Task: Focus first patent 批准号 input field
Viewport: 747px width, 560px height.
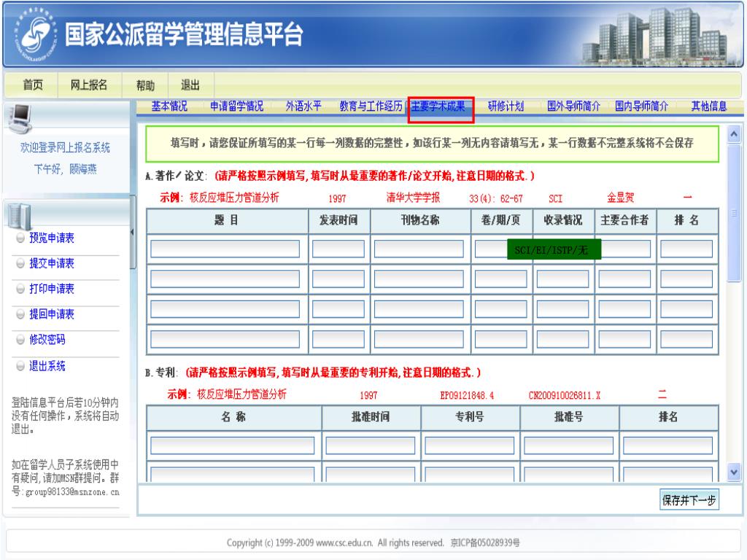Action: (569, 446)
